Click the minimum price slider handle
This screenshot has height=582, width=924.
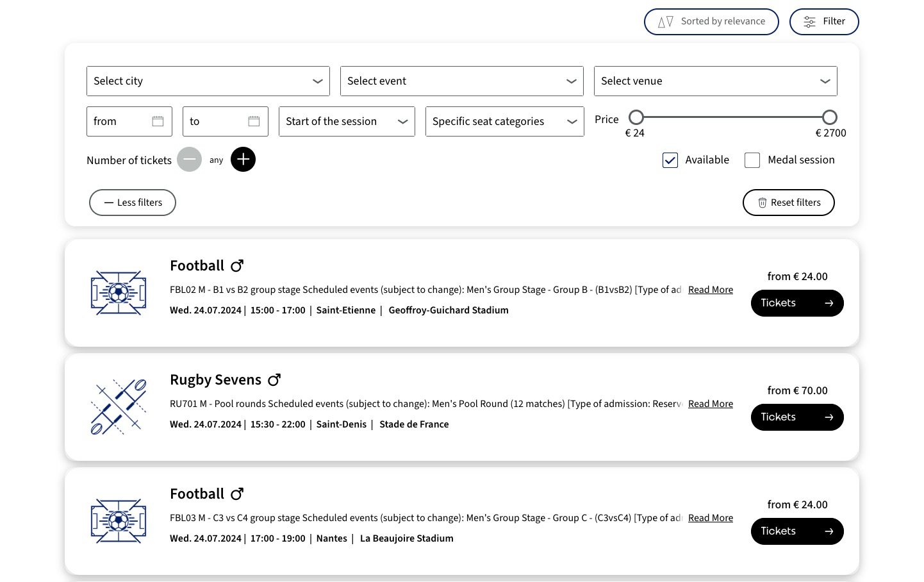coord(636,117)
